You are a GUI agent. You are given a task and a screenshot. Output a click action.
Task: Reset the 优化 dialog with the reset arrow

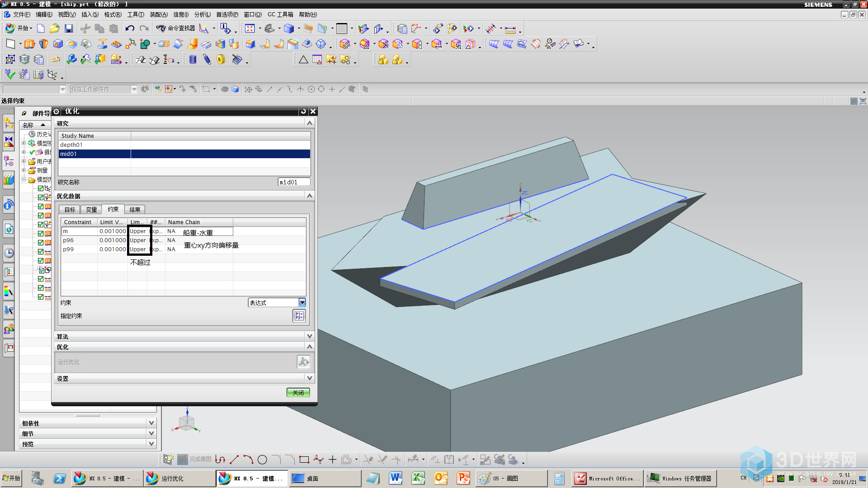click(303, 111)
